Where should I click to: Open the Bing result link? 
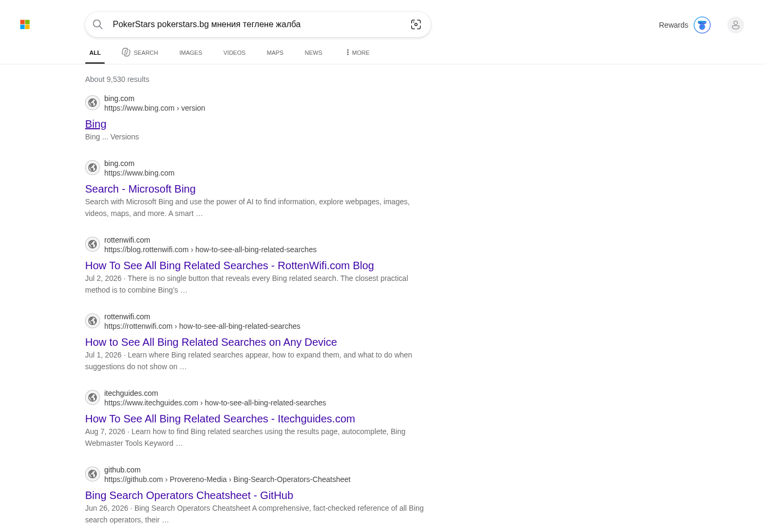click(96, 124)
